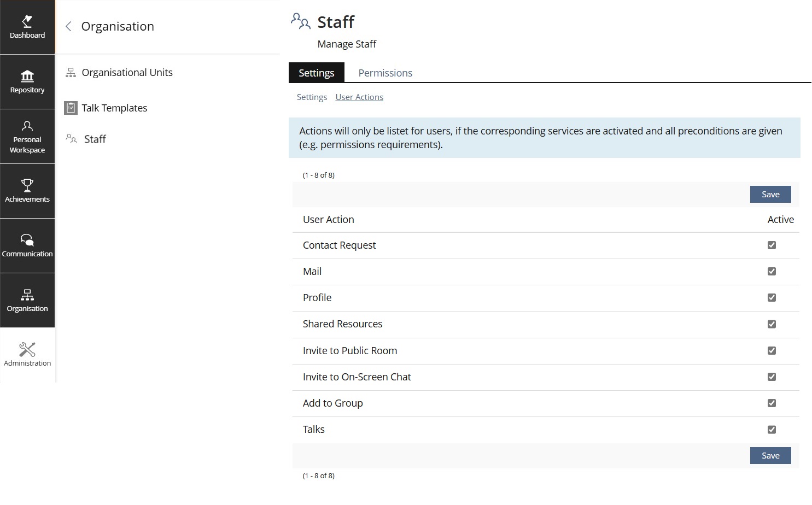Collapse Organisation menu with back chevron
Screen dimensions: 812x505
[68, 26]
